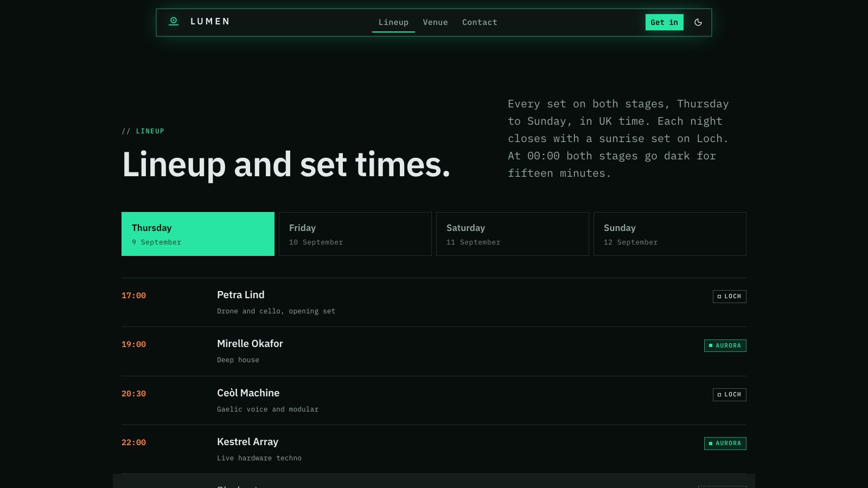Click the Kestrel Array artist name

click(247, 442)
